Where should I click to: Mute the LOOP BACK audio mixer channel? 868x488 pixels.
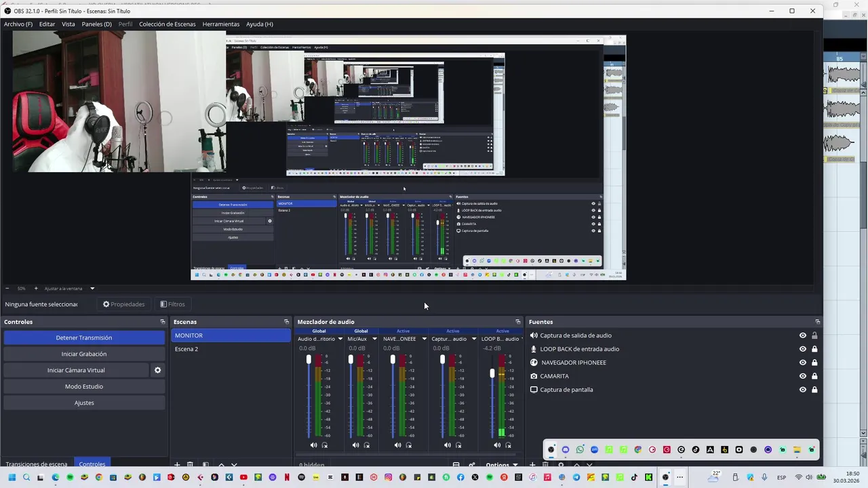(497, 445)
